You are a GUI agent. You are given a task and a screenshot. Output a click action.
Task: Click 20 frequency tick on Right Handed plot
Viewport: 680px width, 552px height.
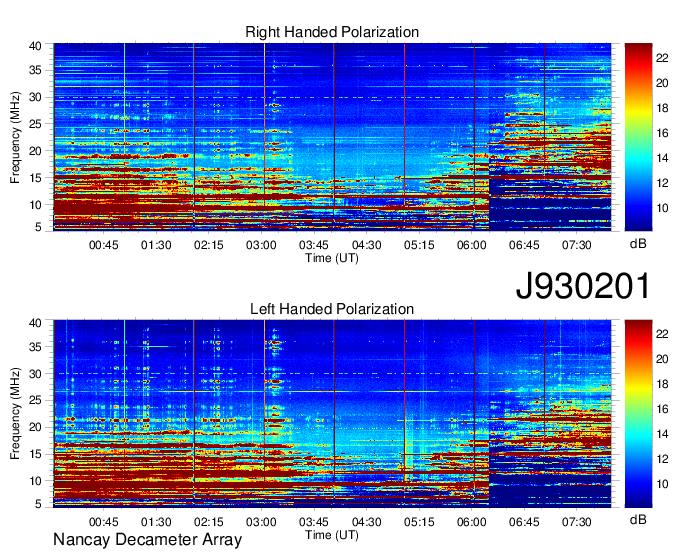pos(35,151)
